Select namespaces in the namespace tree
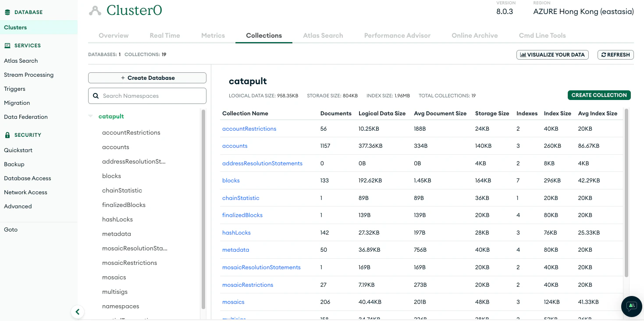The image size is (644, 321). click(x=121, y=307)
